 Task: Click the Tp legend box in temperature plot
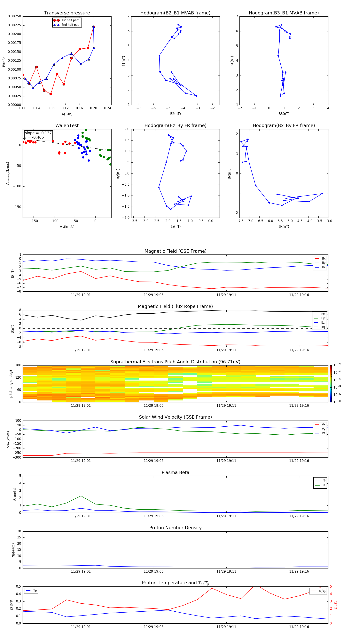31,591
